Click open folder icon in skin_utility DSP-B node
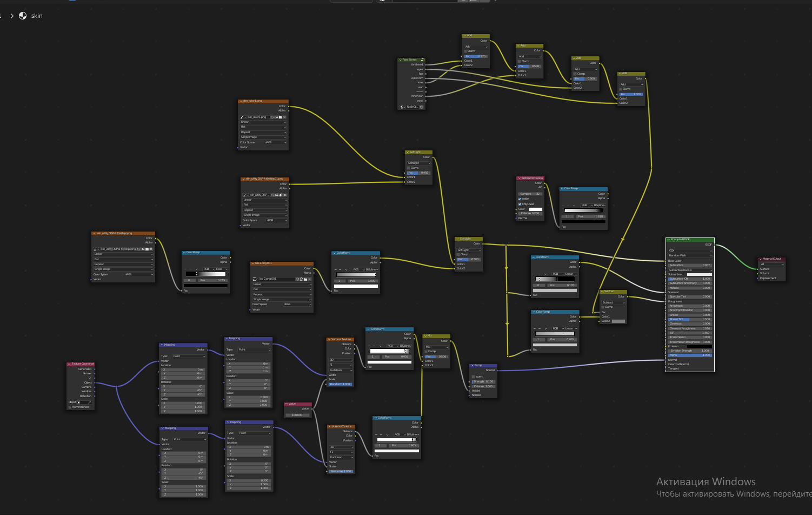 147,249
